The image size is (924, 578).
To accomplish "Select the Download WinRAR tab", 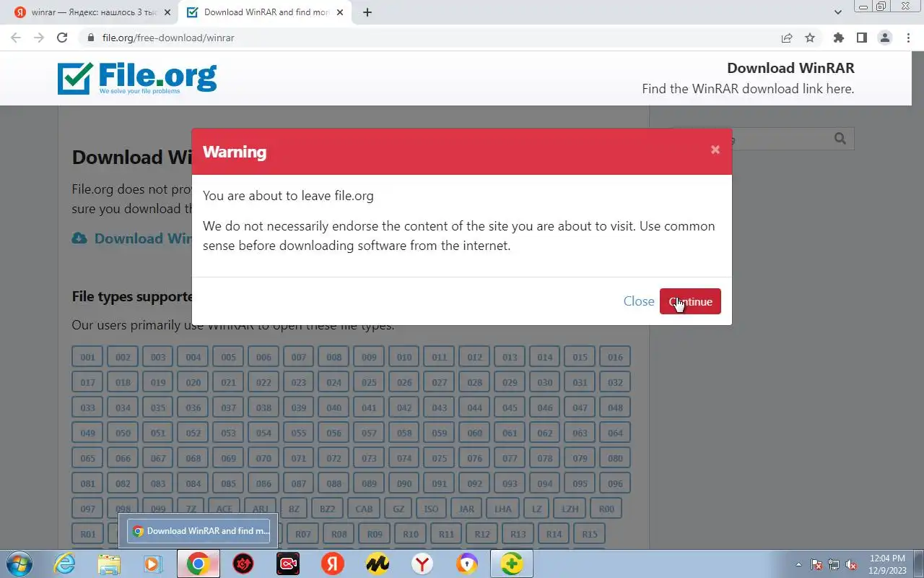I will [266, 12].
